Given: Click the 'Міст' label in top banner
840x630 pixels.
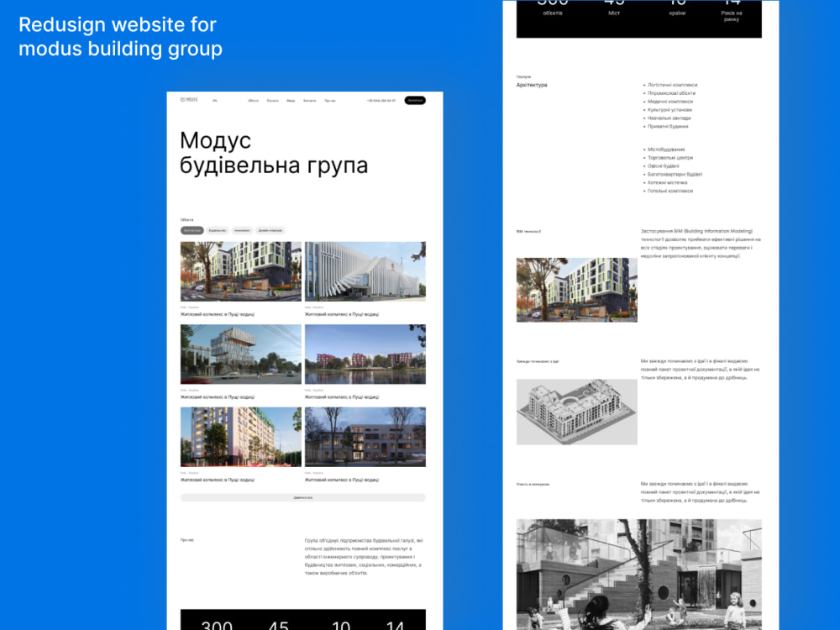Looking at the screenshot, I should (x=614, y=13).
